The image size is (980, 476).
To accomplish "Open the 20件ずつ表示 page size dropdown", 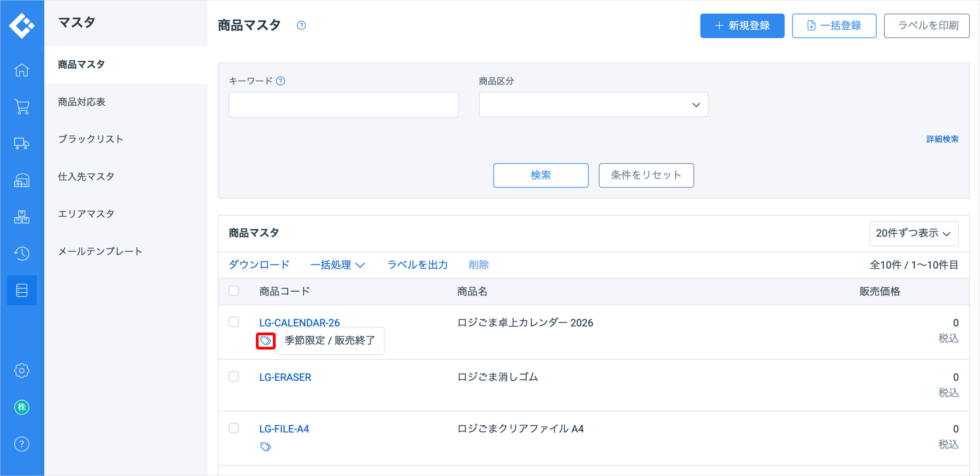I will coord(914,233).
